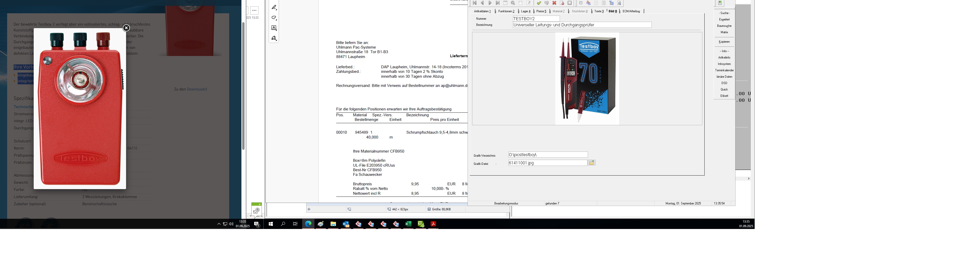The width and height of the screenshot is (980, 276).
Task: Open Terminkalender from side panel
Action: point(724,71)
